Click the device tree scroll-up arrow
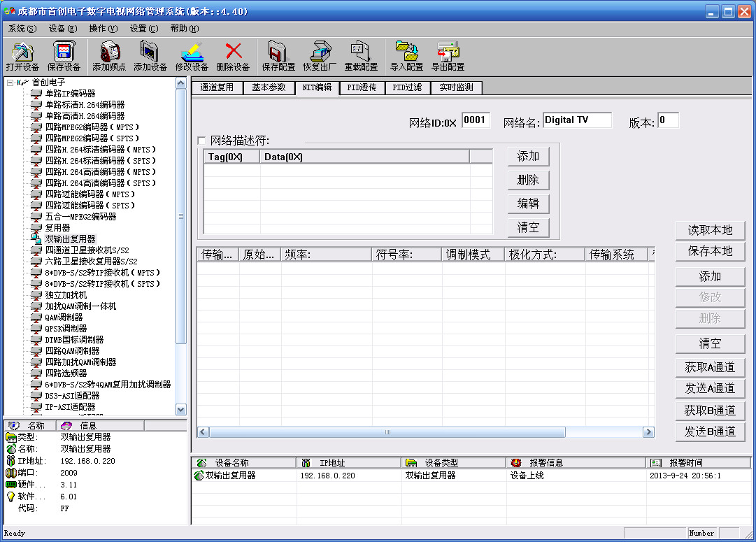Screen dimensions: 756x542 181,83
